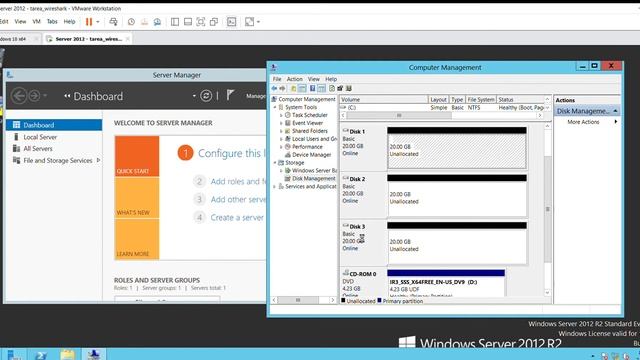Click the stretch guest display icon in VMware
This screenshot has height=360, width=640.
(249, 22)
